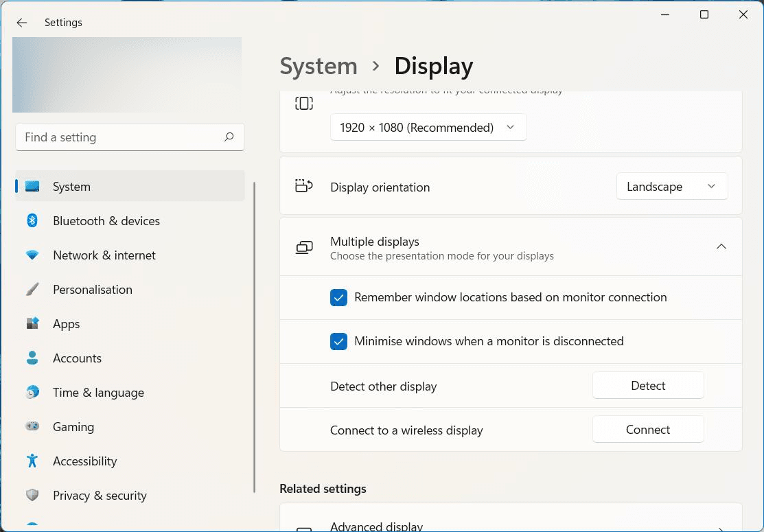Uncheck Minimise windows when monitor disconnected
Image resolution: width=764 pixels, height=532 pixels.
point(338,342)
